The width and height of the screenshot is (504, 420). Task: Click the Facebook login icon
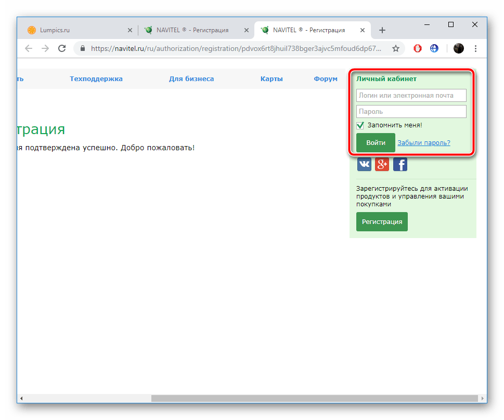coord(400,164)
